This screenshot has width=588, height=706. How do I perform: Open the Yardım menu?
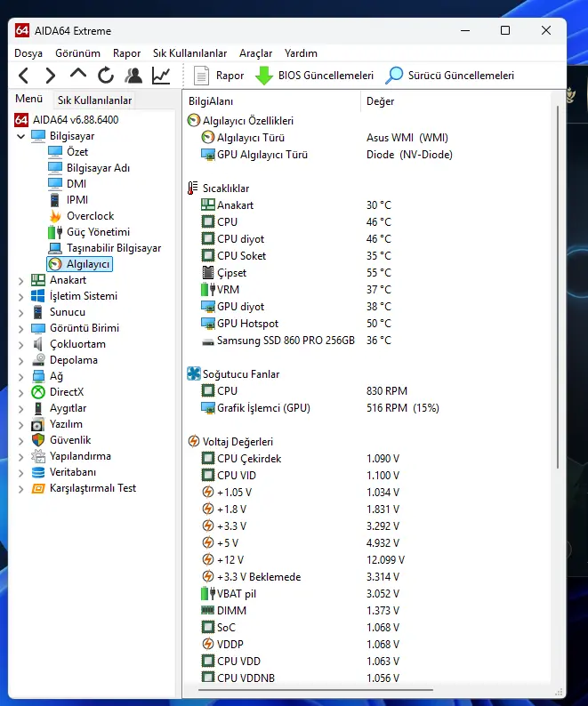(x=301, y=53)
